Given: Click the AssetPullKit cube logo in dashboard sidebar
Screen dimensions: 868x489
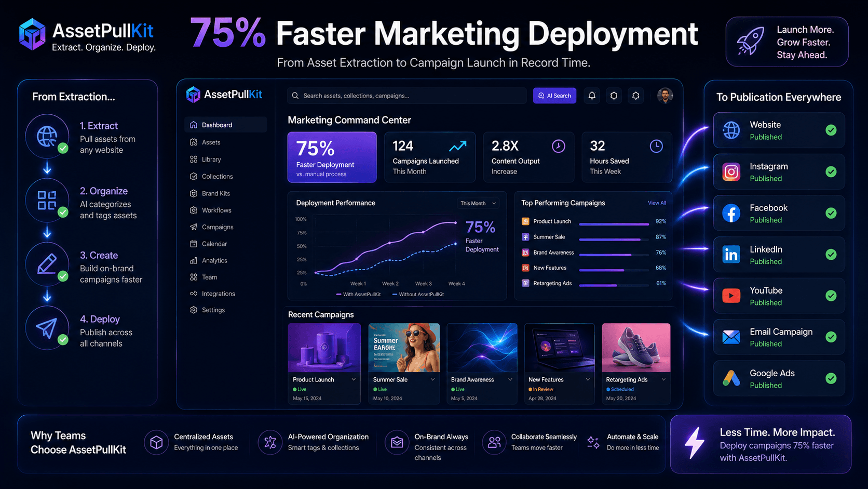Looking at the screenshot, I should tap(193, 95).
